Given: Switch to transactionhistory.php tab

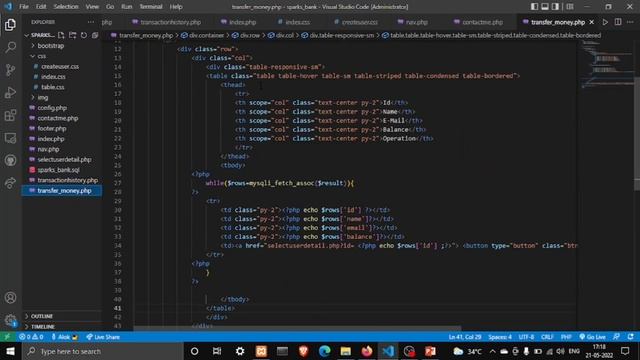Looking at the screenshot, I should pyautogui.click(x=167, y=22).
